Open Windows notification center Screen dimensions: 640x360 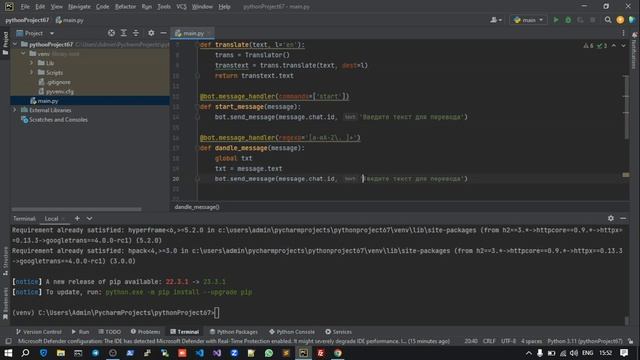[x=624, y=353]
